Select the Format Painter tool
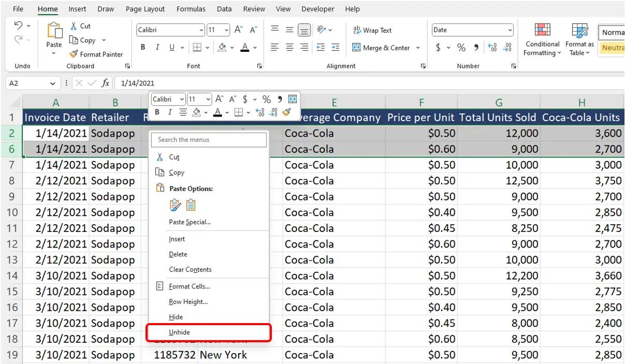Viewport: 625px width, 364px height. 96,54
